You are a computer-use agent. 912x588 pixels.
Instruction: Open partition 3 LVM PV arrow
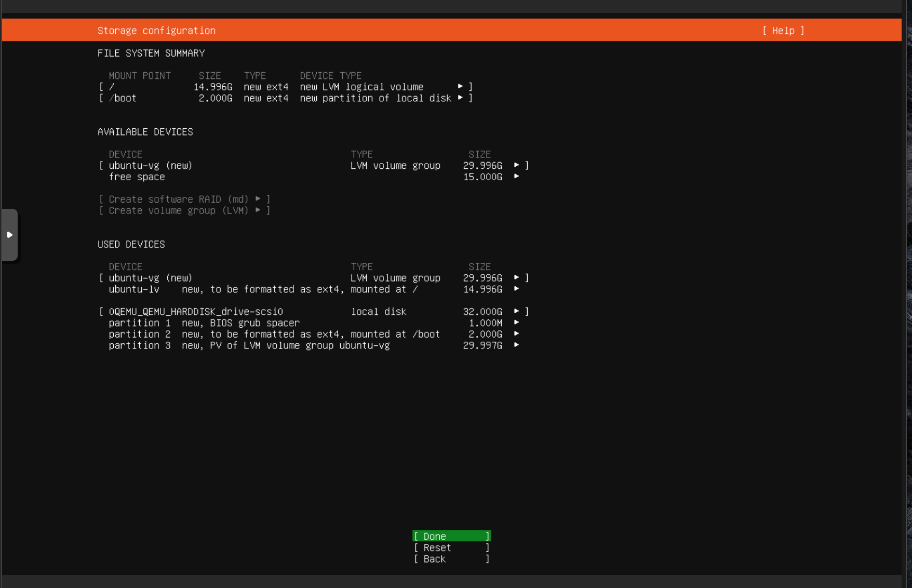point(516,345)
